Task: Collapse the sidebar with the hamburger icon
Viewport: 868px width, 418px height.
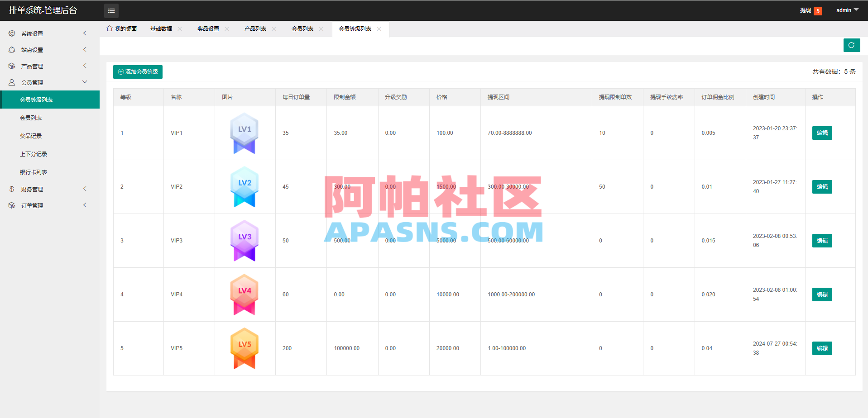Action: click(x=111, y=10)
